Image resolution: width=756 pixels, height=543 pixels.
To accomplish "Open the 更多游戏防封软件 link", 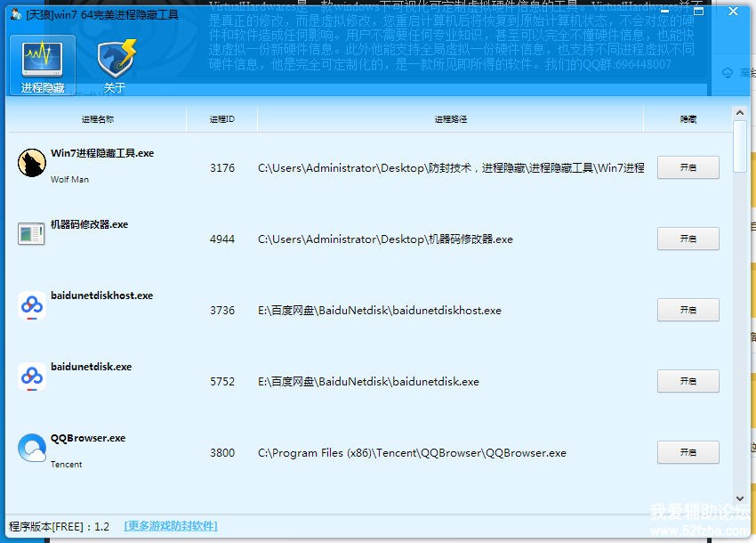I will (x=171, y=526).
